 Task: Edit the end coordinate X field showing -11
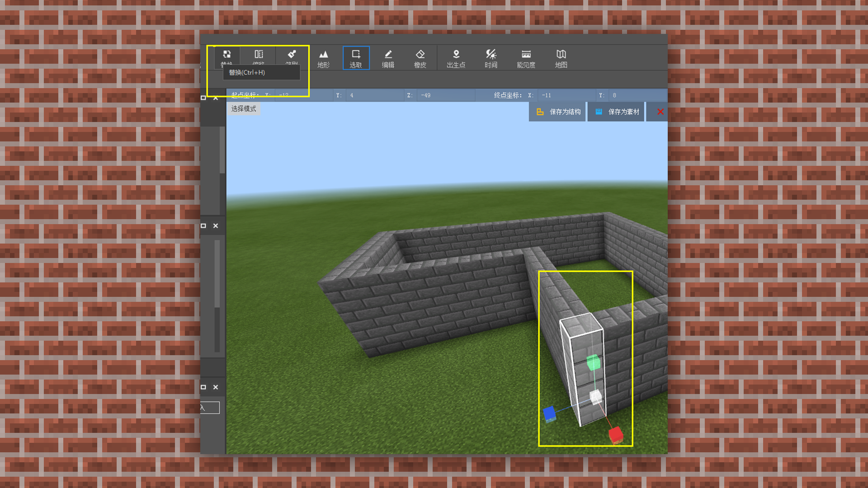567,95
